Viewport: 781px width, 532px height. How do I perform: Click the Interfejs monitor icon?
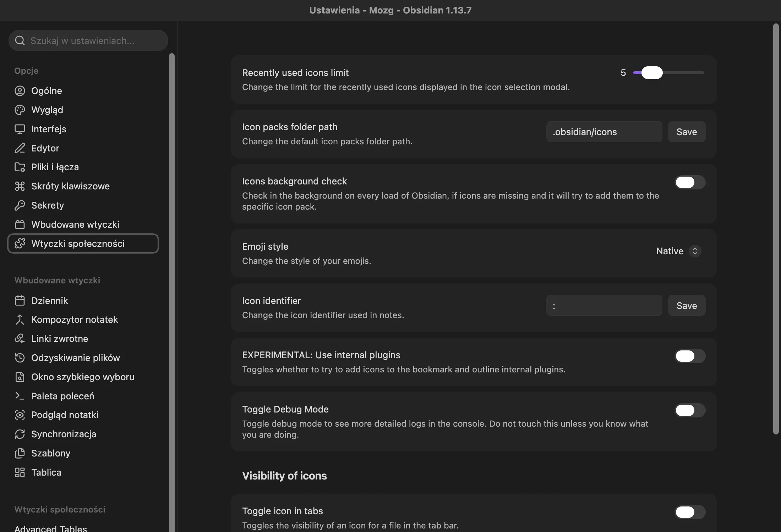pos(20,129)
